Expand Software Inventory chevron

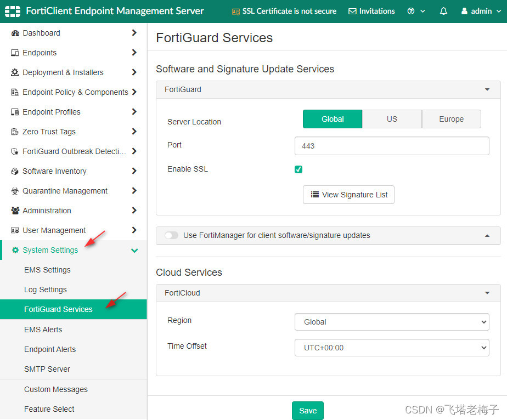[134, 171]
